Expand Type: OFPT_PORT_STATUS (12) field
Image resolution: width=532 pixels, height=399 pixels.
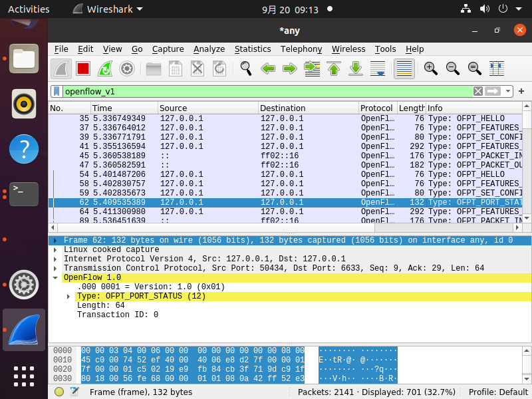point(68,296)
